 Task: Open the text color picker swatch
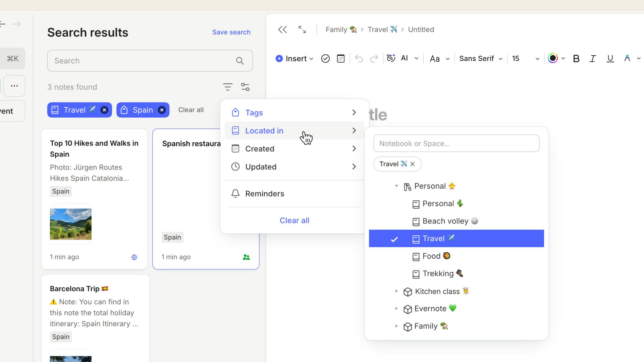click(553, 58)
